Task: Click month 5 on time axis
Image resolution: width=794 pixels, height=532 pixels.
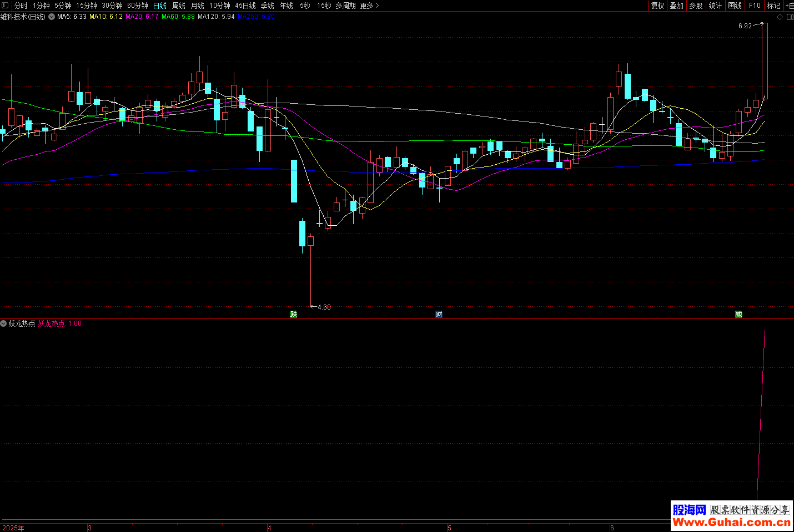Action: tap(449, 528)
